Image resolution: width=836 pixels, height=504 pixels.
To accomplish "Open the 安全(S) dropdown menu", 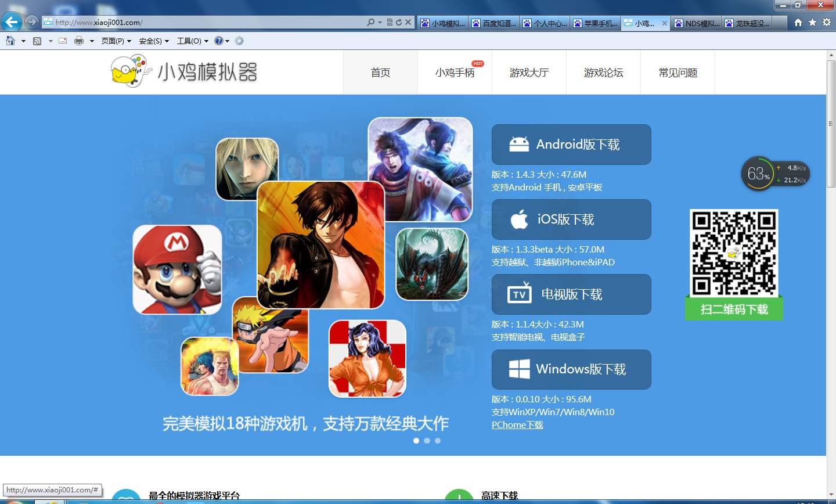I will 154,41.
